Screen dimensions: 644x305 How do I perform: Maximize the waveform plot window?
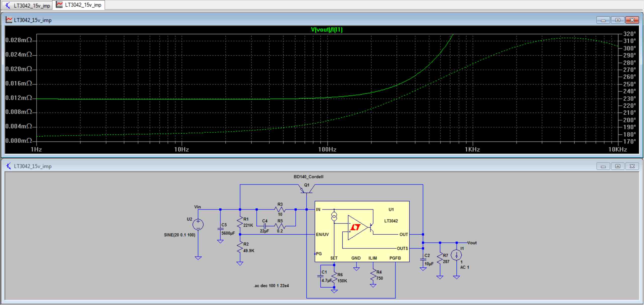tap(618, 20)
